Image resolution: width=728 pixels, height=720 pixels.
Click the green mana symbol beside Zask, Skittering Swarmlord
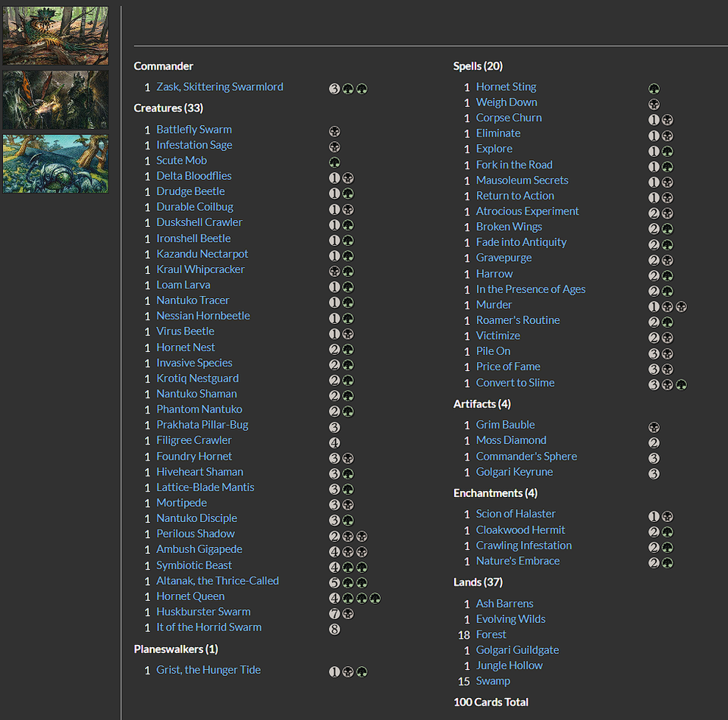(348, 89)
